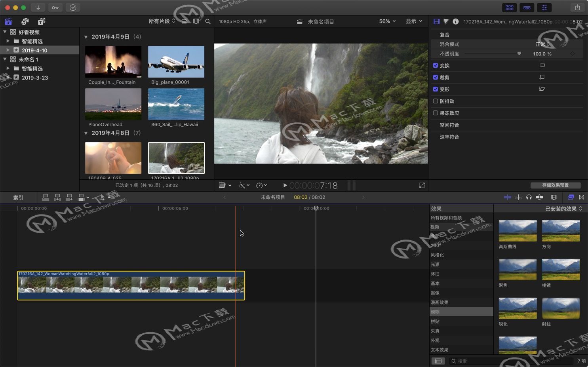Screen dimensions: 588x367
Task: Uncheck the 变换 transform checkbox
Action: tap(436, 65)
